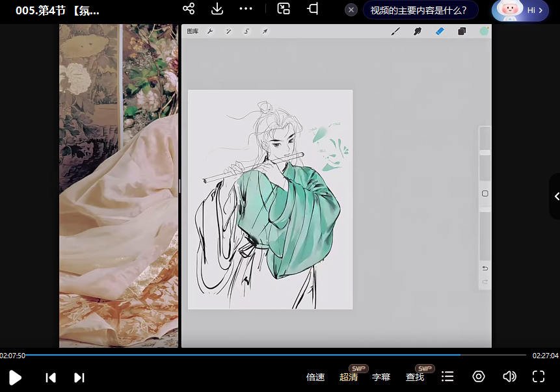Select the Transform arrow tool
The image size is (560, 392).
click(265, 31)
